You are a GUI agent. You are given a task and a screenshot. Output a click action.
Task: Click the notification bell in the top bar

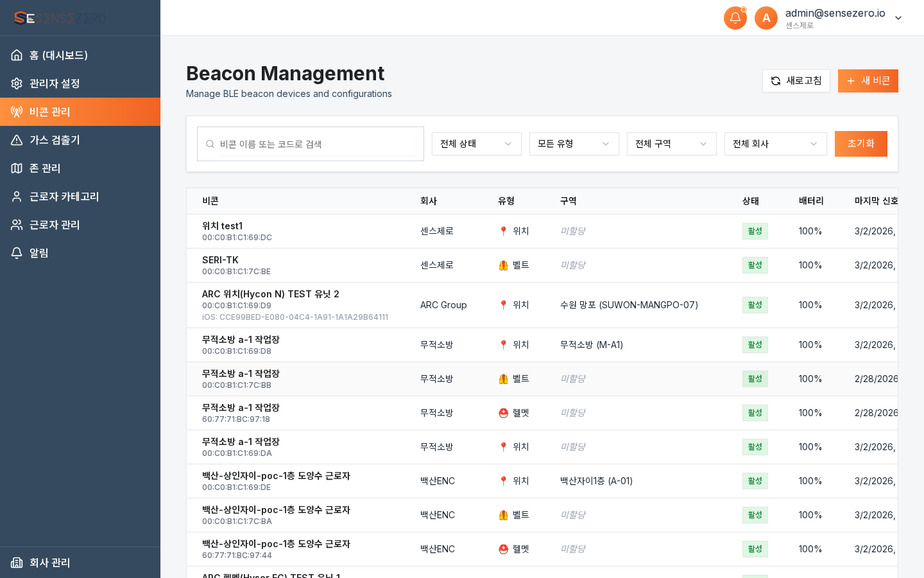(735, 18)
